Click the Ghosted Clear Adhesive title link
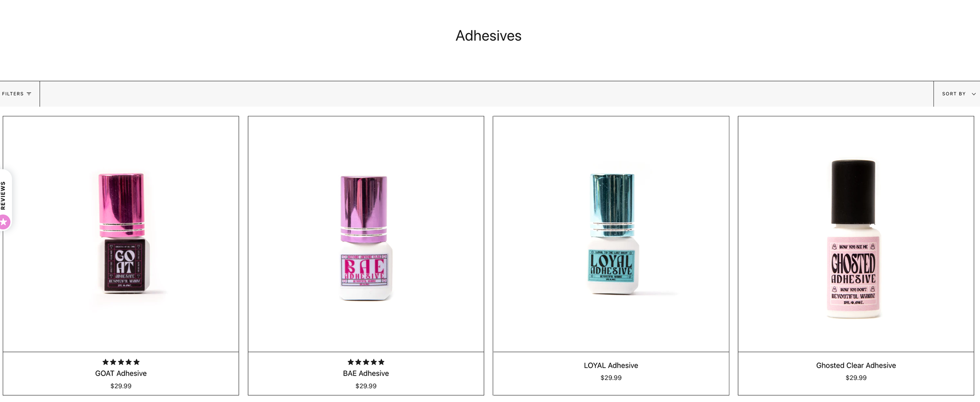The height and width of the screenshot is (402, 980). (856, 365)
